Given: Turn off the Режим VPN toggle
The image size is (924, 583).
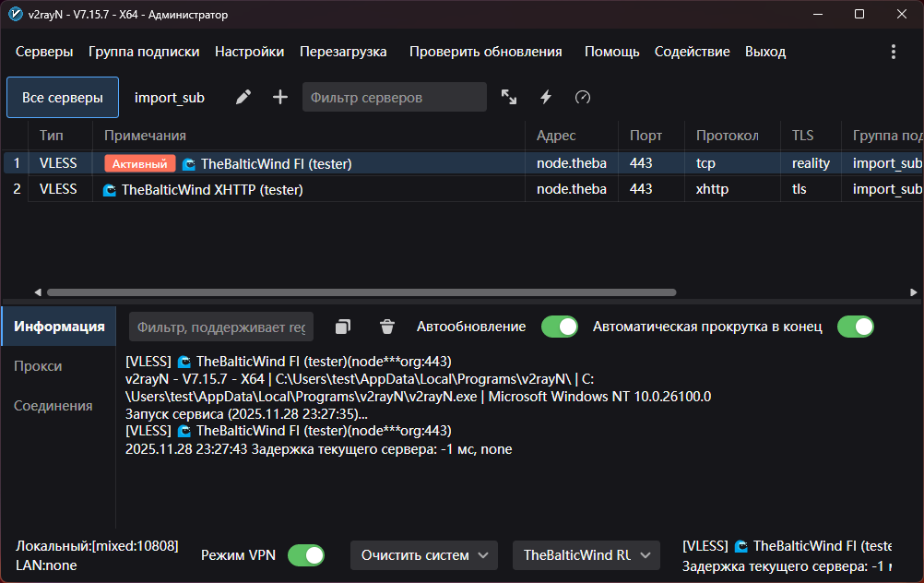Looking at the screenshot, I should click(x=306, y=555).
